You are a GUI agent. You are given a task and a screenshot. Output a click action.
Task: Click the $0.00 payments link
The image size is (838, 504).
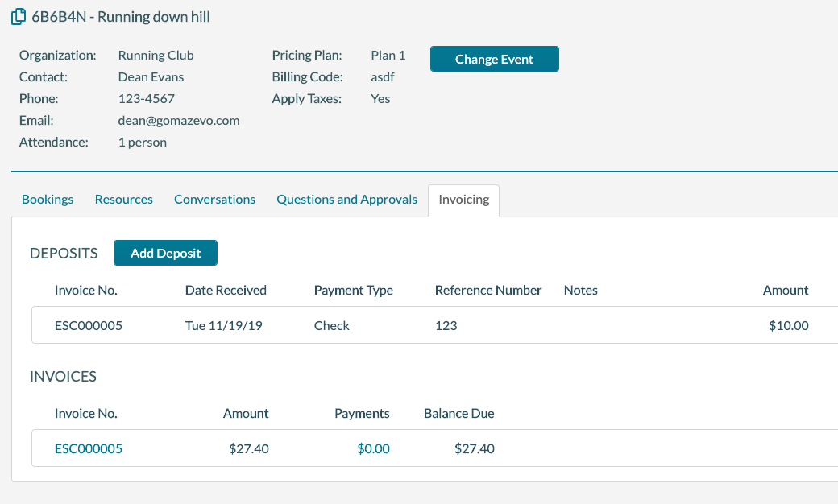[x=373, y=448]
